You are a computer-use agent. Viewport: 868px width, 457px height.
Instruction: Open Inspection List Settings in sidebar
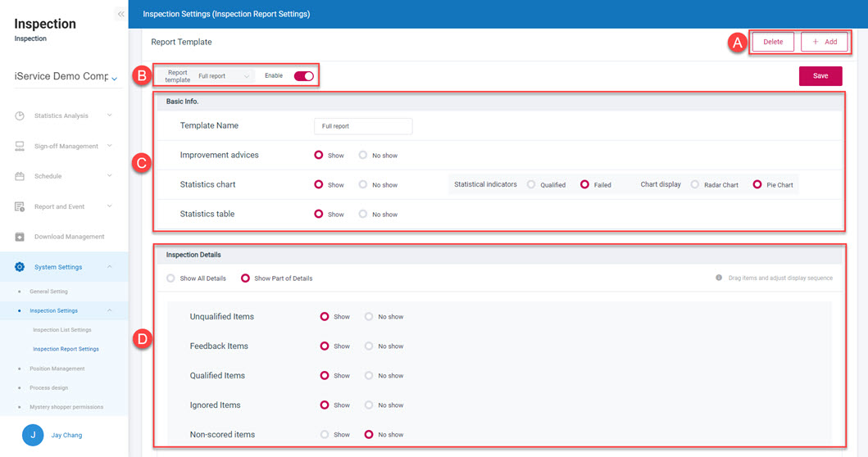pos(61,330)
